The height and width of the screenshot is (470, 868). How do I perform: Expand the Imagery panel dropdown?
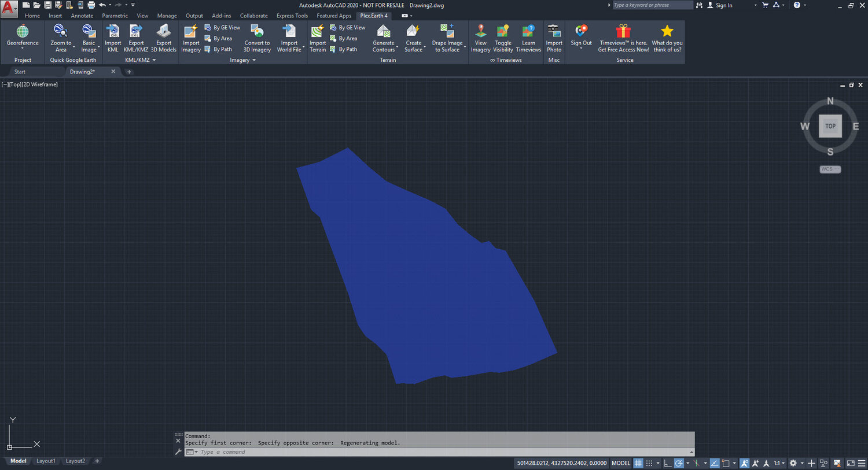[x=254, y=60]
